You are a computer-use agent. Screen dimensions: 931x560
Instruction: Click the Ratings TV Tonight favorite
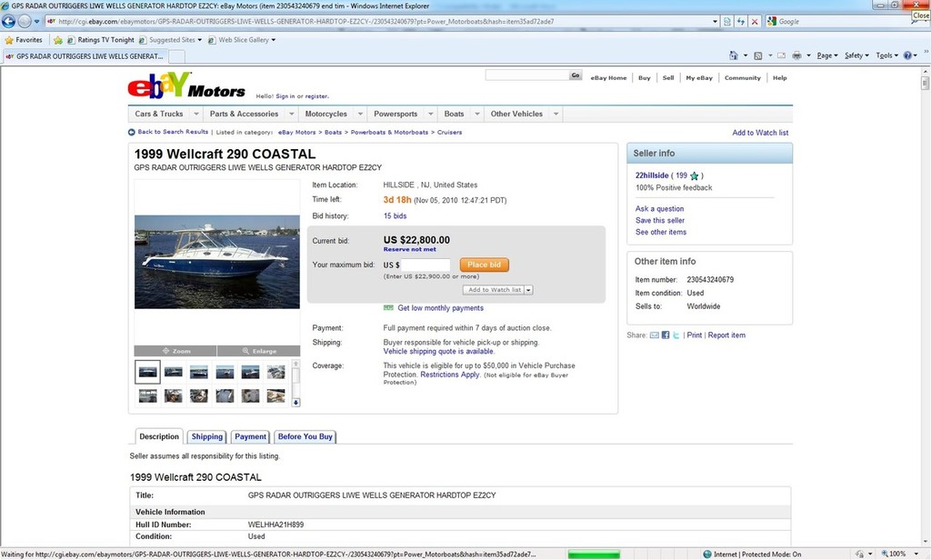(x=100, y=40)
